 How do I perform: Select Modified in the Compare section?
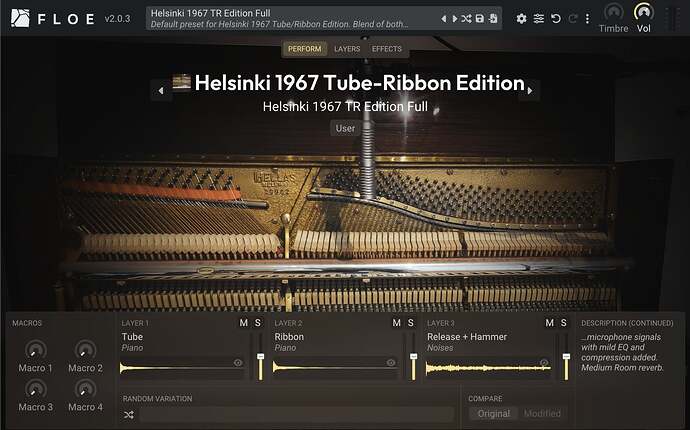[x=542, y=414]
